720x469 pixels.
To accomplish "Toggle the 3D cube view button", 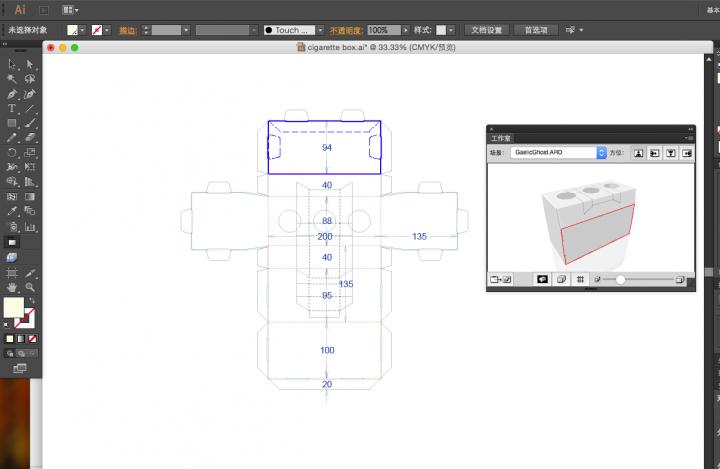I will coord(561,279).
